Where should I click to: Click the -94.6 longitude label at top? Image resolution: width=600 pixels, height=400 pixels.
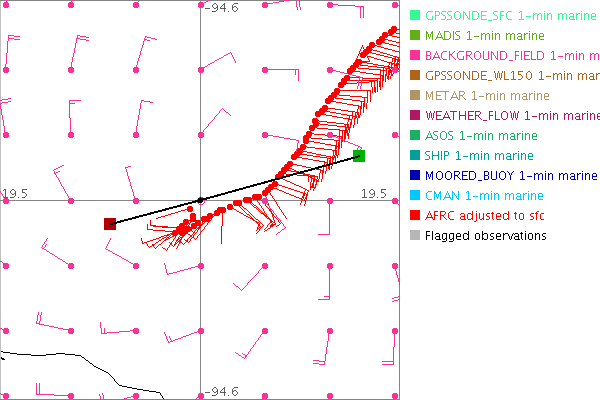(221, 9)
